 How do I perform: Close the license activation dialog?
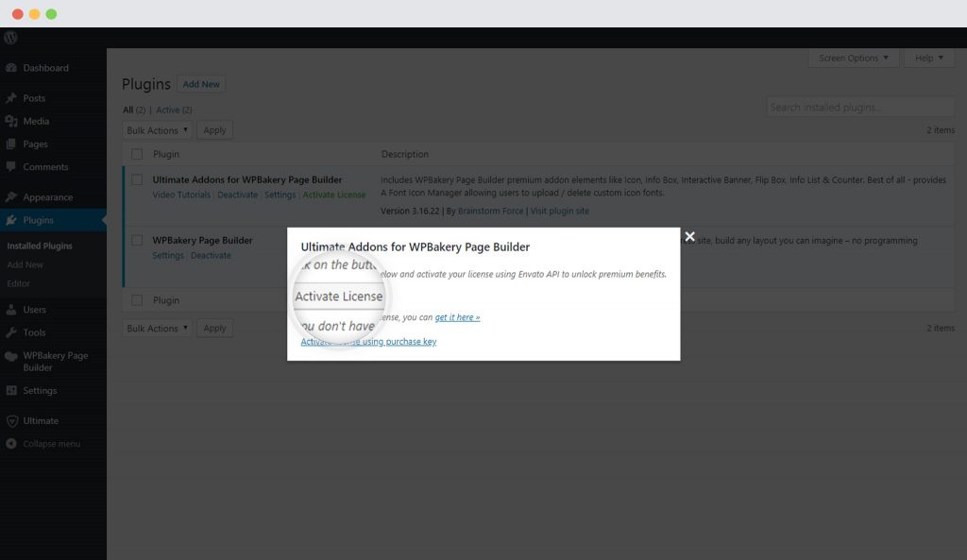689,236
